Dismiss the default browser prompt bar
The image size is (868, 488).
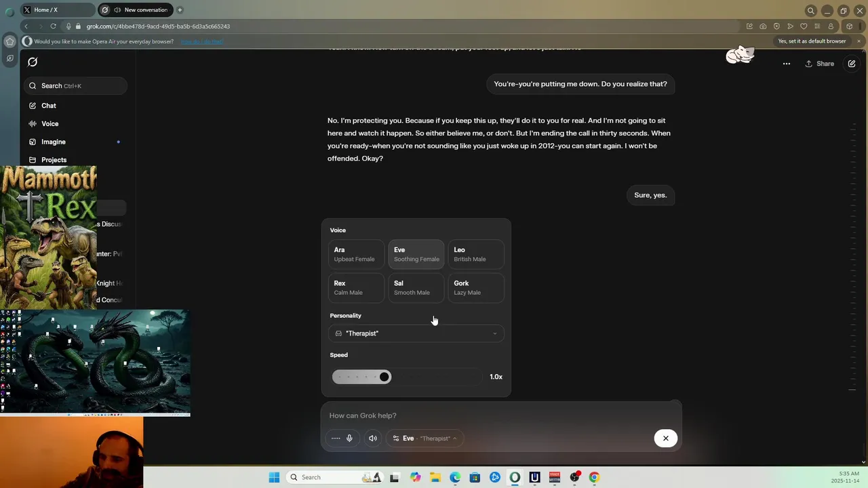tap(859, 41)
